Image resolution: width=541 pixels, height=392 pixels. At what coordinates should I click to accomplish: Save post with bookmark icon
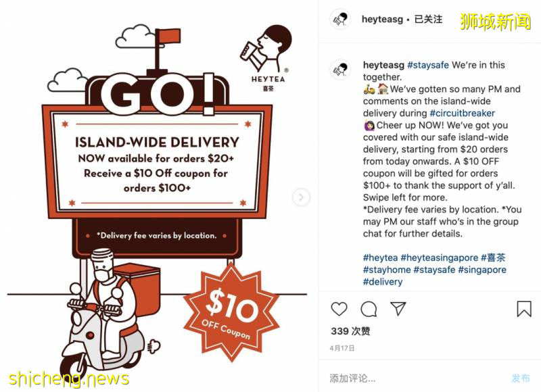coord(523,309)
